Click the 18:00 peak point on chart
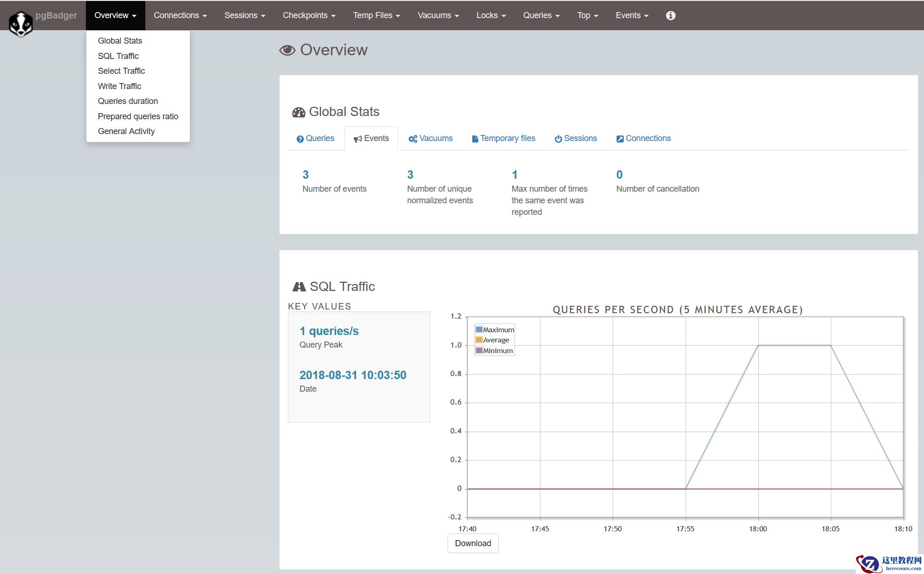 pyautogui.click(x=758, y=345)
